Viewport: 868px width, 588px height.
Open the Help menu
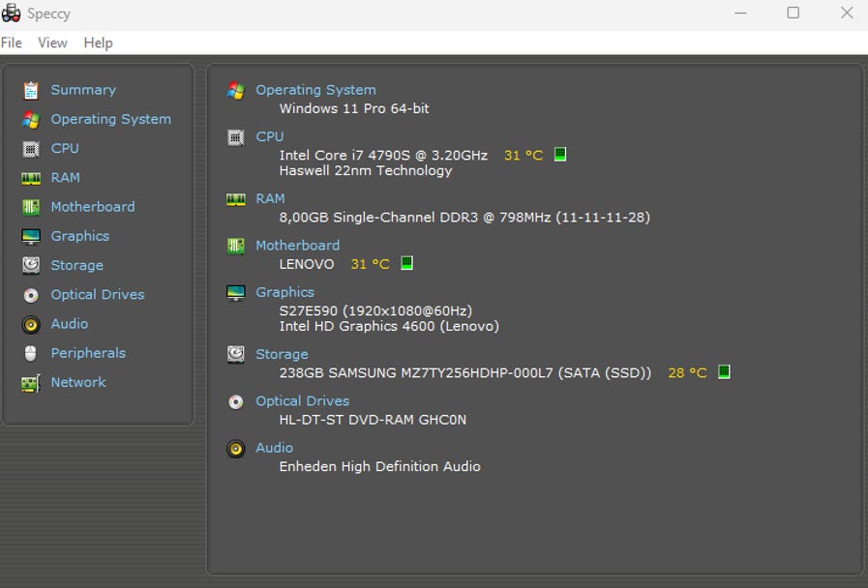coord(99,44)
